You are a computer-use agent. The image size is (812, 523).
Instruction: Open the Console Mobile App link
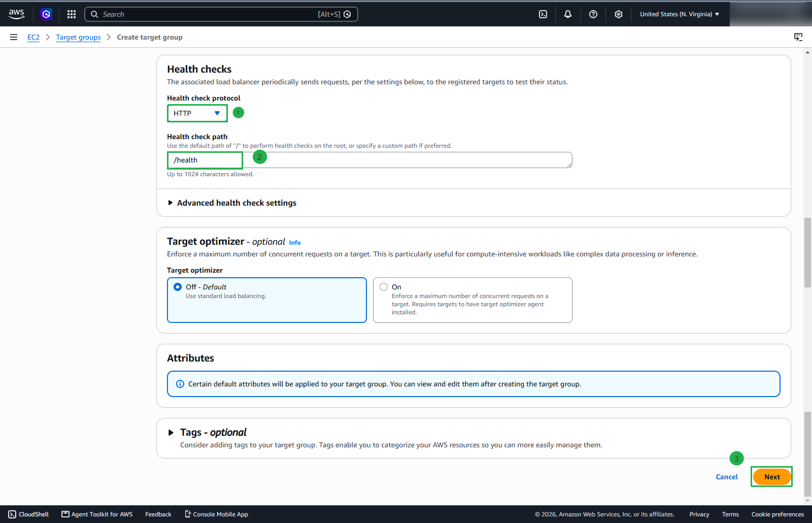click(216, 514)
